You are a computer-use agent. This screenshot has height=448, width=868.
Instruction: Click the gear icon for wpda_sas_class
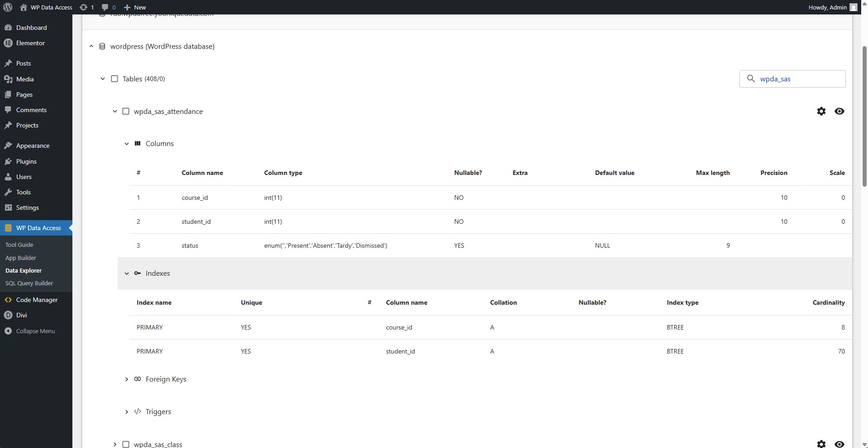pos(821,444)
